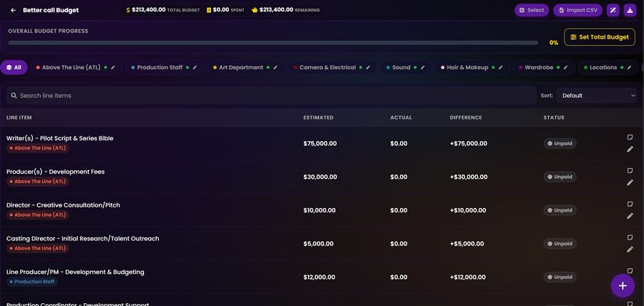Edit the Director Creative Consultation/Pitch line item
The image size is (644, 306).
[x=630, y=216]
